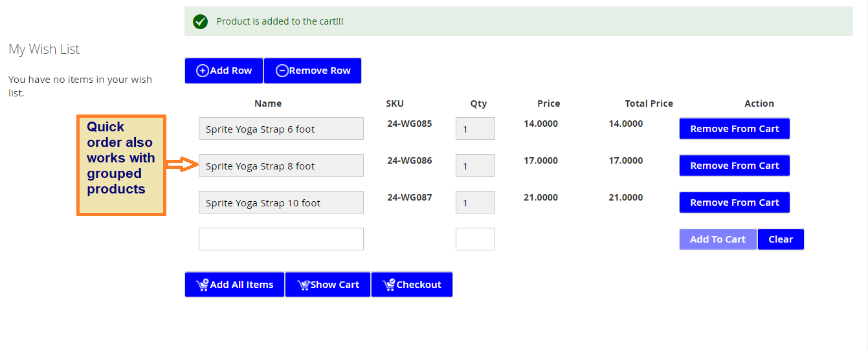
Task: Focus the Sprite Yoga Strap 6 foot name field
Action: [x=281, y=129]
